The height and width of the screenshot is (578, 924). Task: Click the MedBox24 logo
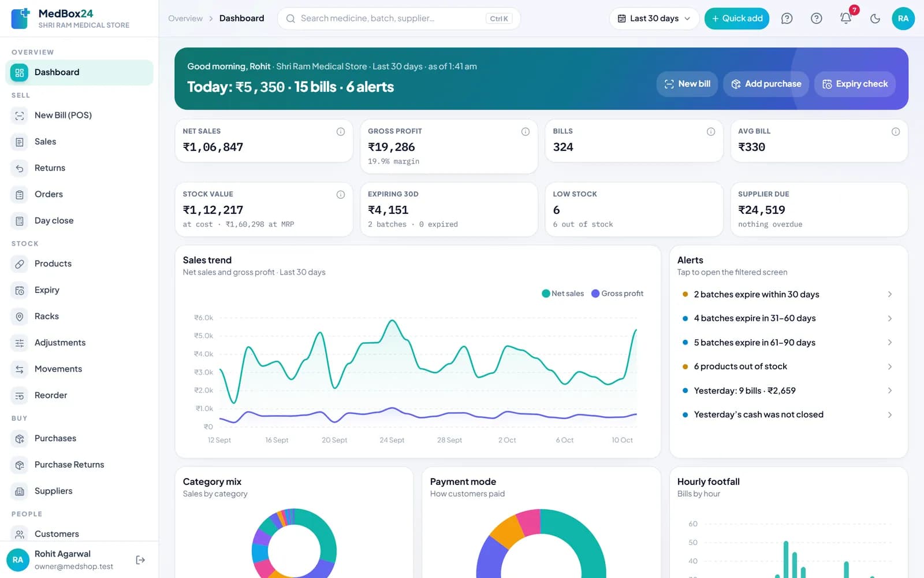(20, 18)
